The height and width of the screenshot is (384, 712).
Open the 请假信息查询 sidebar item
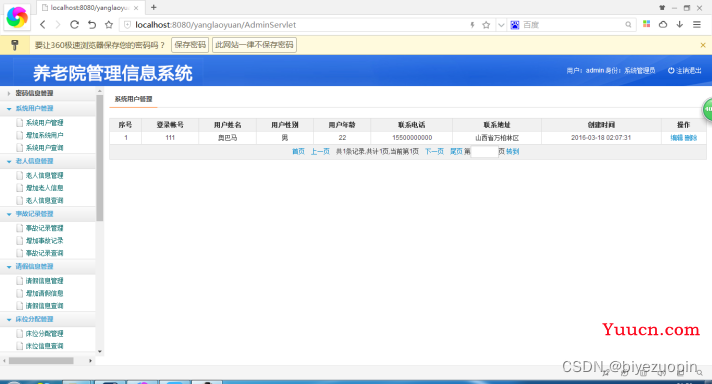tap(44, 306)
